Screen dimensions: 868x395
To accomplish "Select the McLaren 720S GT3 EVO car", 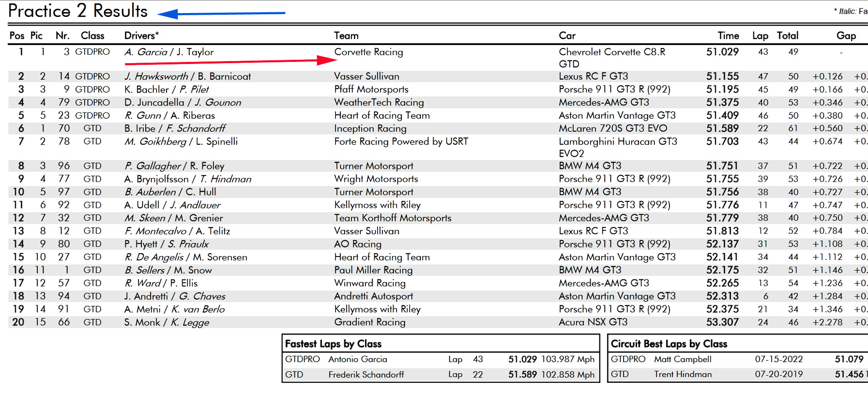I will [612, 128].
